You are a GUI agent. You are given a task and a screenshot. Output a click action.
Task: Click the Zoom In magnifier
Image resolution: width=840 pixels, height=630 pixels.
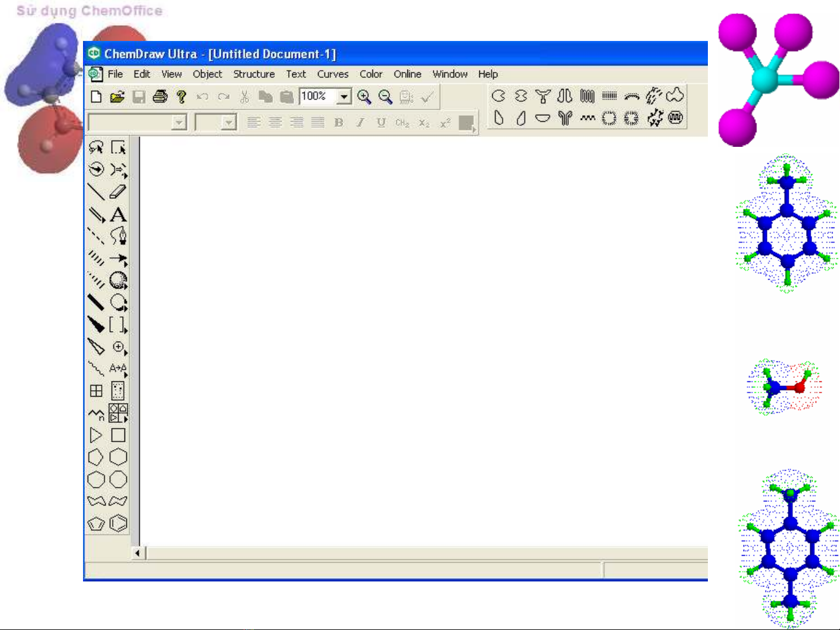point(364,97)
